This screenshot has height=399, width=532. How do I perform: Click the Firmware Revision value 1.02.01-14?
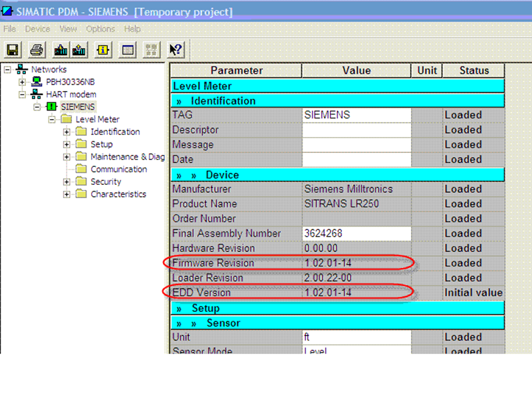click(x=328, y=263)
